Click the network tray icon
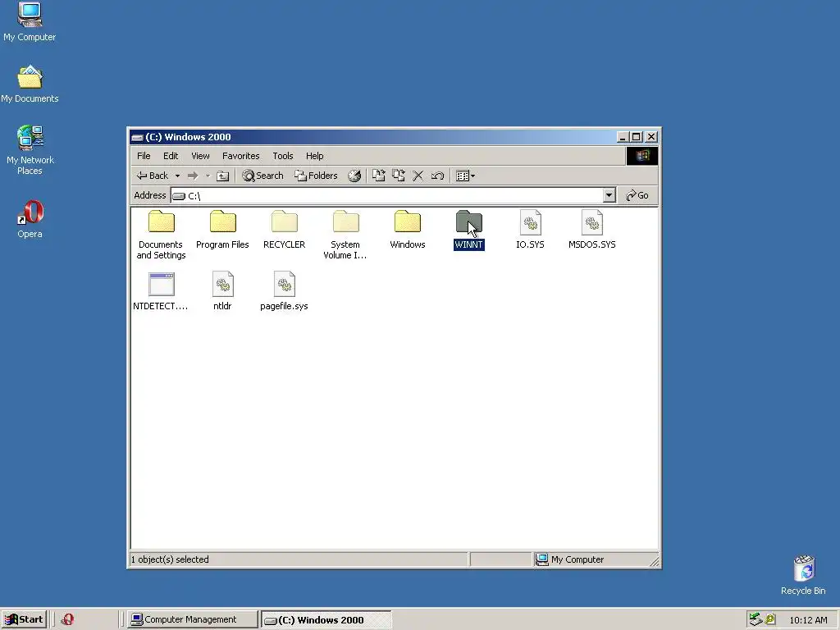 (x=756, y=619)
